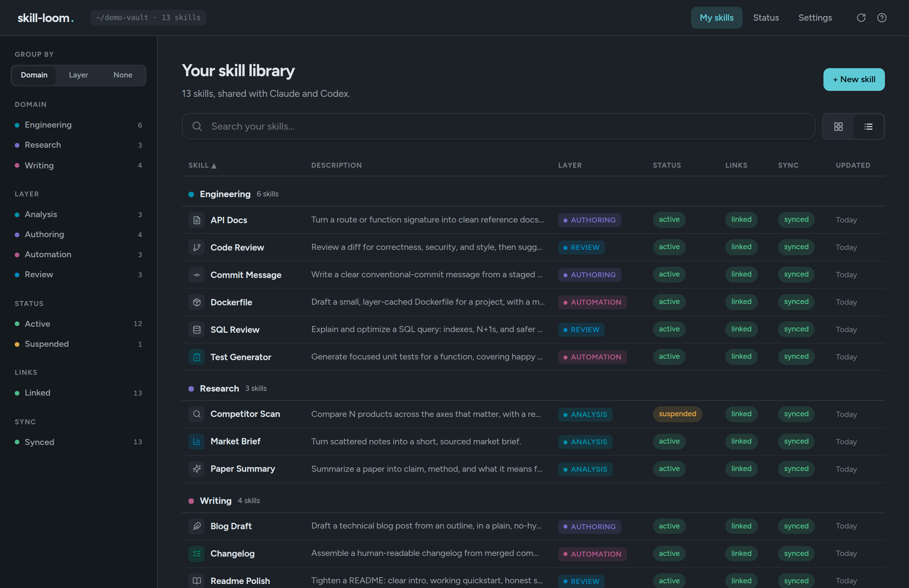909x588 pixels.
Task: Click the Code Review branch icon
Action: click(x=197, y=248)
